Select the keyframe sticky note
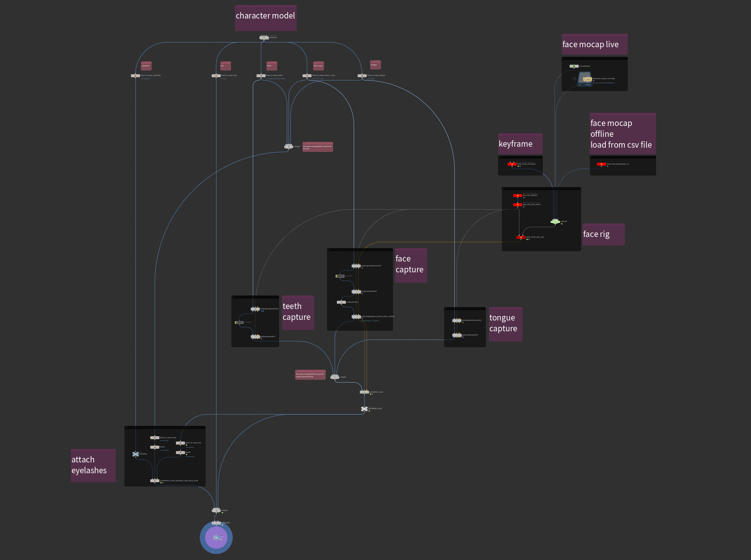751x560 pixels. [520, 144]
